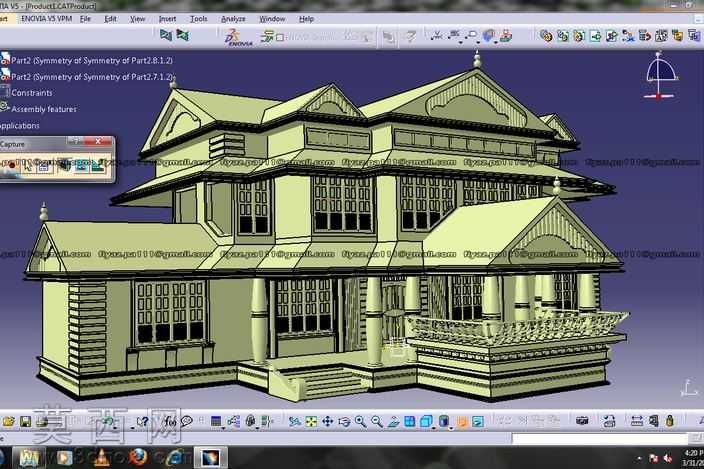
Task: Click the rightmost top toolbar icon
Action: [694, 35]
